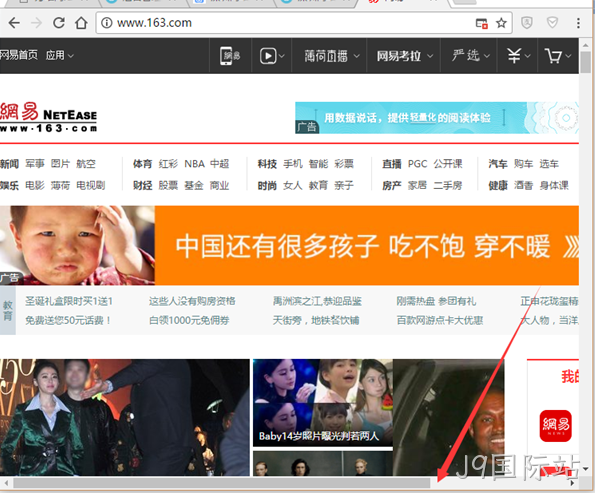This screenshot has height=493, width=595.
Task: Open the 体育 channel
Action: [142, 164]
